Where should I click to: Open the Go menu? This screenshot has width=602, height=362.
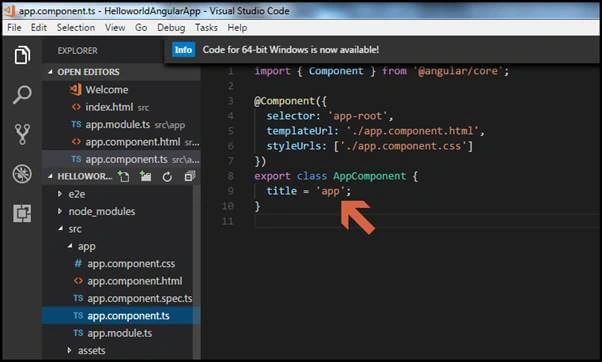tap(141, 28)
